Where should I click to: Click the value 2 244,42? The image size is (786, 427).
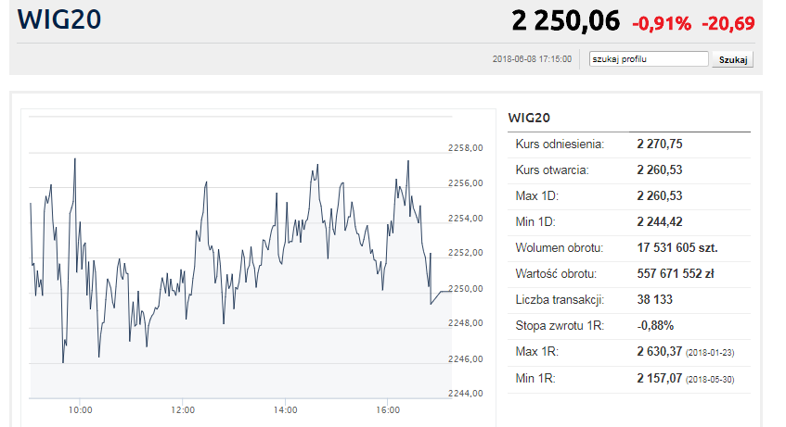point(660,222)
